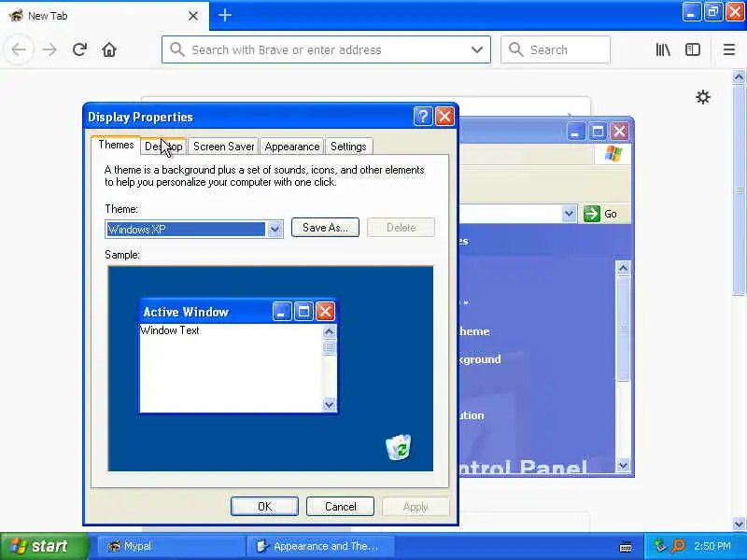Image resolution: width=747 pixels, height=560 pixels.
Task: Open the Theme dropdown arrow
Action: [275, 229]
